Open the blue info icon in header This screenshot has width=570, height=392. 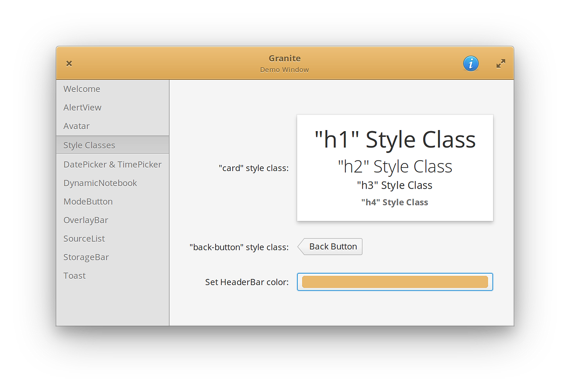click(471, 63)
